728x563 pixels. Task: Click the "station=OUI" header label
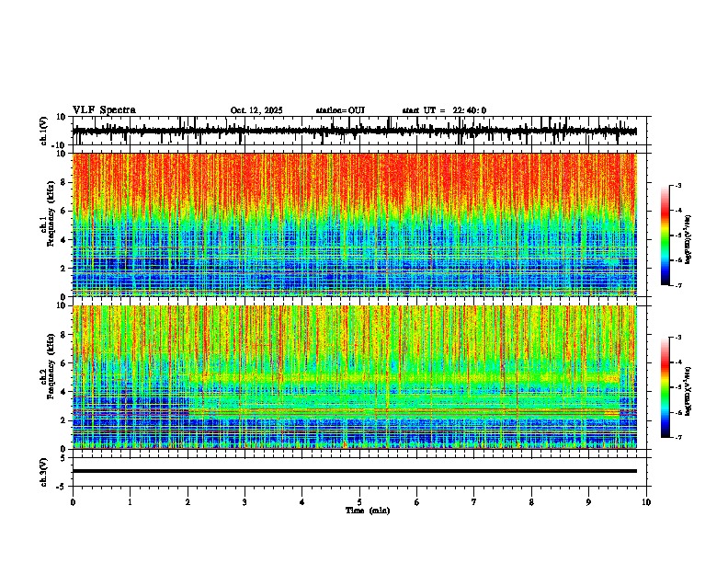(x=340, y=110)
